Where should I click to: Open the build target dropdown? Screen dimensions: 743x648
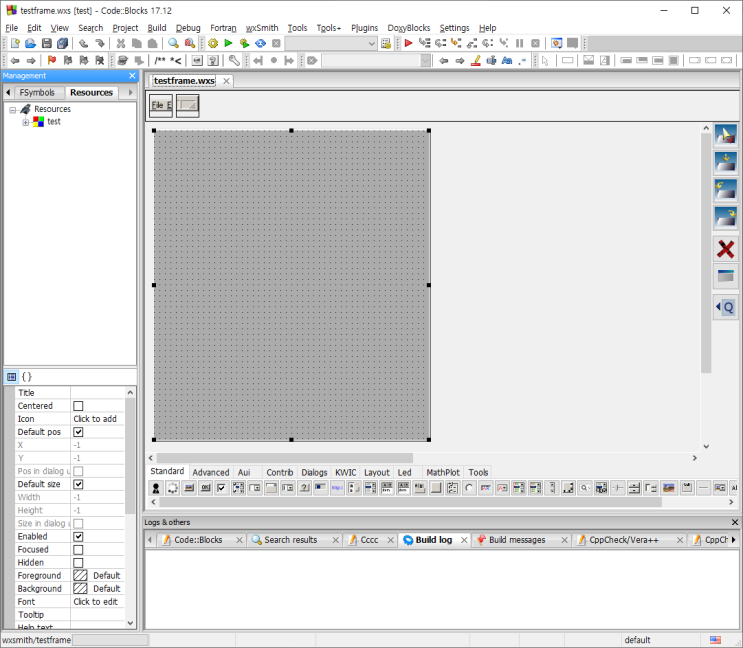tap(331, 44)
